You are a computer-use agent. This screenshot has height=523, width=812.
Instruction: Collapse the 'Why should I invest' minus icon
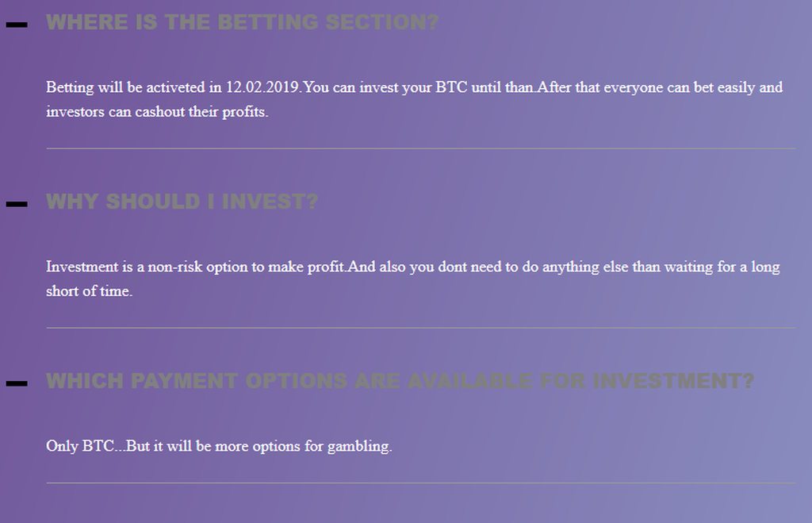click(17, 204)
